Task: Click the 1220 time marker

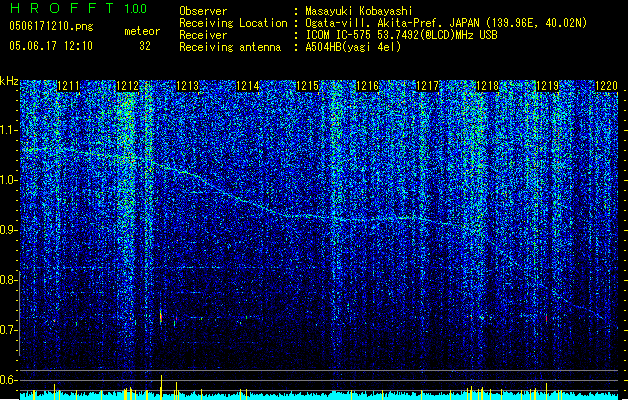Action: (x=606, y=86)
